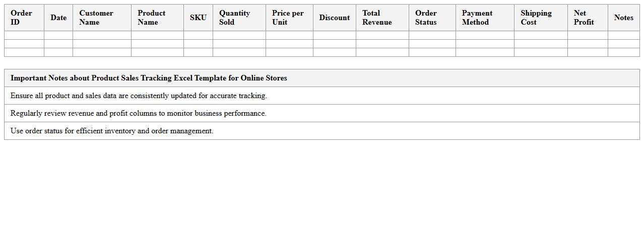Click the first empty cell under Customer Name

102,35
